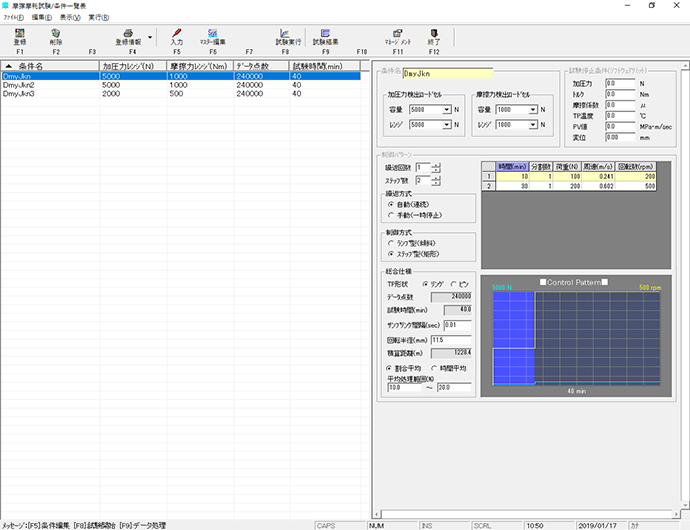Image resolution: width=690 pixels, height=530 pixels.
Task: Select the DmyJkn row in condition list
Action: (180, 76)
